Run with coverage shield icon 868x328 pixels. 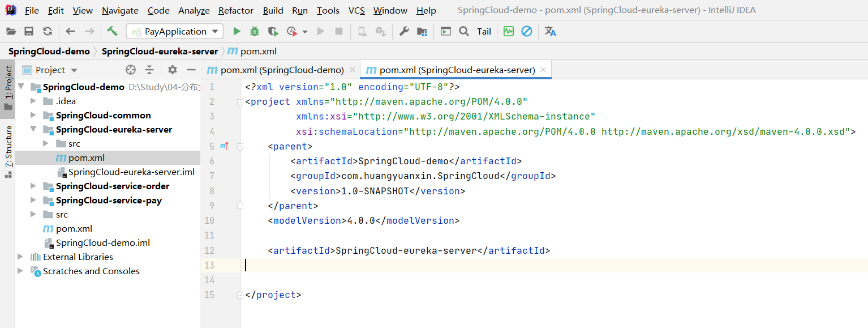tap(273, 32)
